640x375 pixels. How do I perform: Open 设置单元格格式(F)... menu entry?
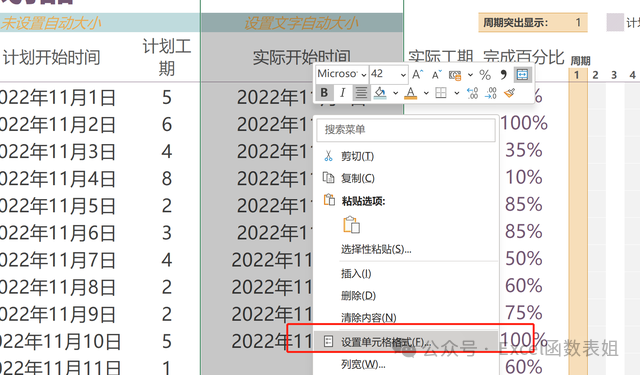[x=406, y=342]
